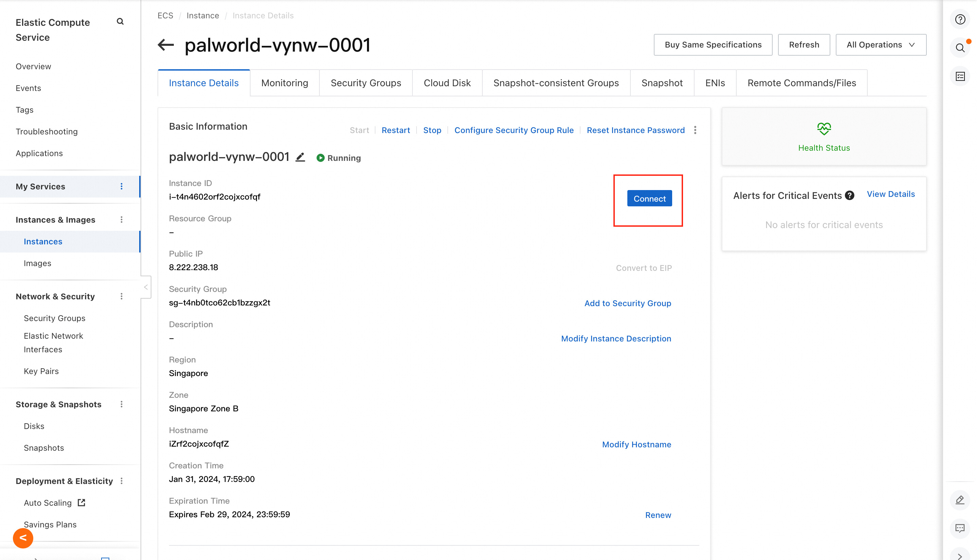Open the checklist icon in the right rail

coord(960,76)
